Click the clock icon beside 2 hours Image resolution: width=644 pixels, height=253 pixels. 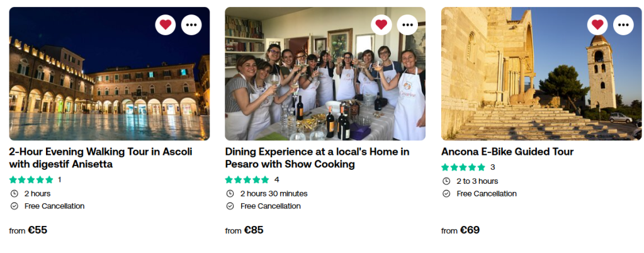point(14,194)
